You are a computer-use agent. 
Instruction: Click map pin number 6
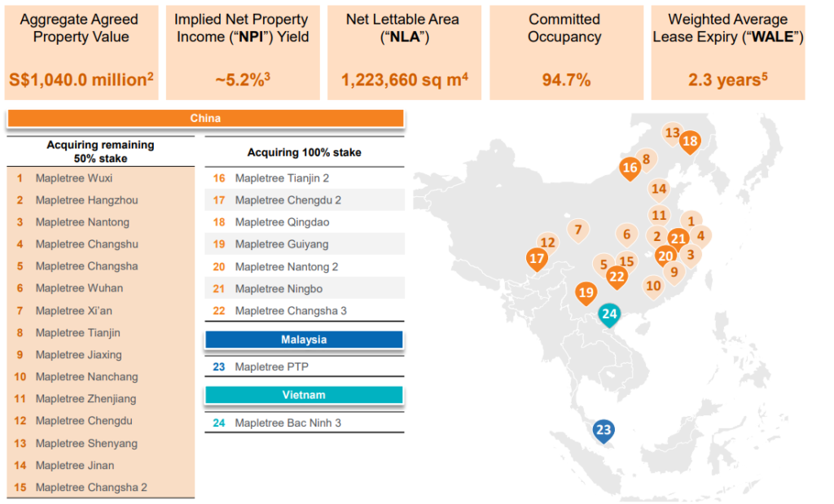pos(626,234)
